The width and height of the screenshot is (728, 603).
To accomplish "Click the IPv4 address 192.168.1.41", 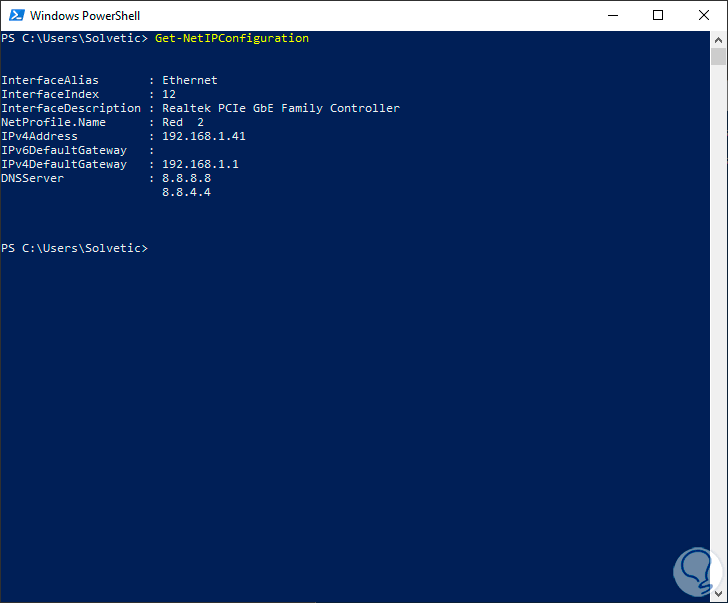I will pos(204,136).
